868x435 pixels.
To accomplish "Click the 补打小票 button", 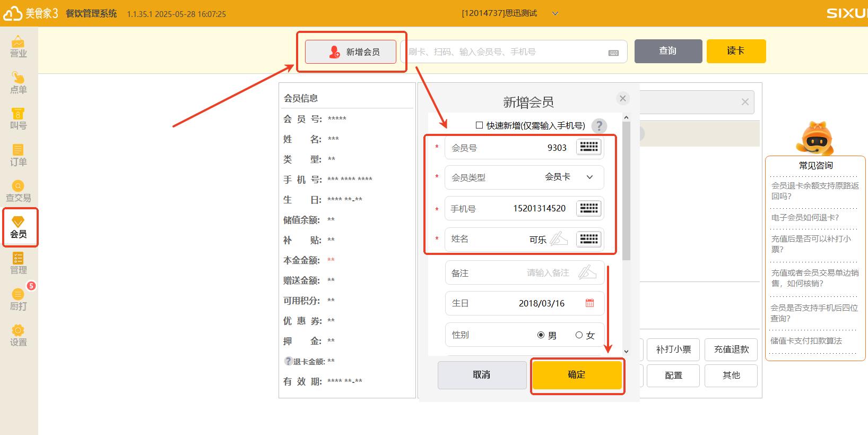I will 673,349.
